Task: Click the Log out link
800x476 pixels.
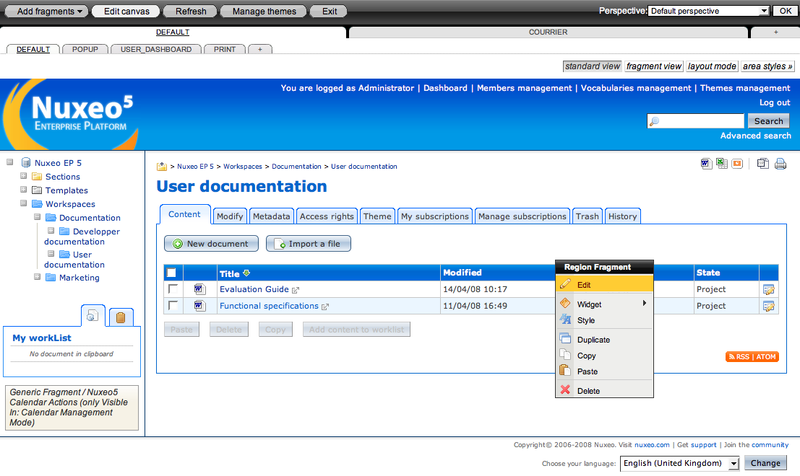Action: point(774,103)
